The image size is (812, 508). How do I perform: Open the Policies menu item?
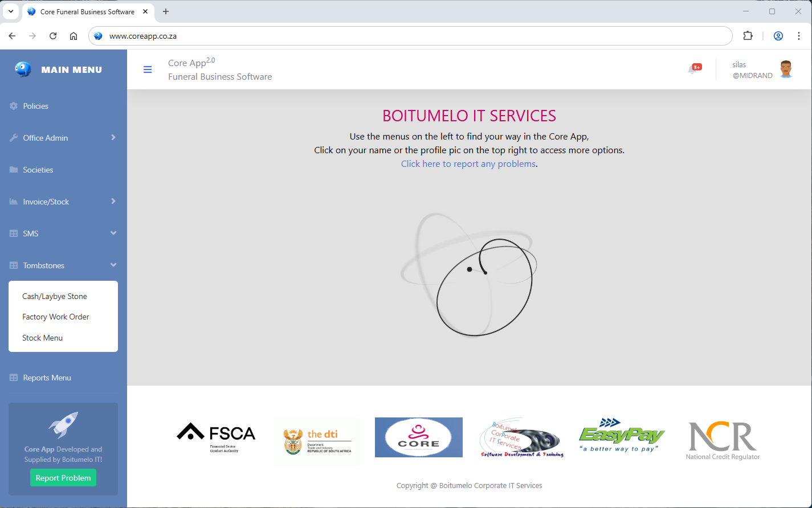(x=35, y=106)
